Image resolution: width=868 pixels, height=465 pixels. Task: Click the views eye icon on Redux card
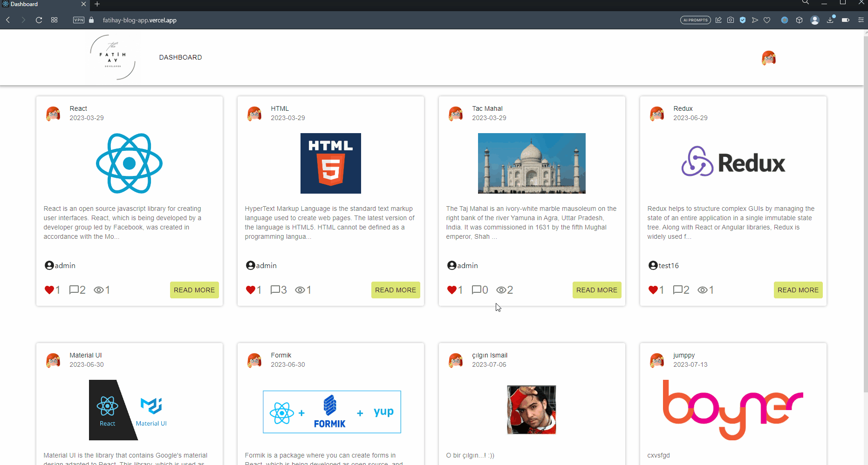point(702,290)
